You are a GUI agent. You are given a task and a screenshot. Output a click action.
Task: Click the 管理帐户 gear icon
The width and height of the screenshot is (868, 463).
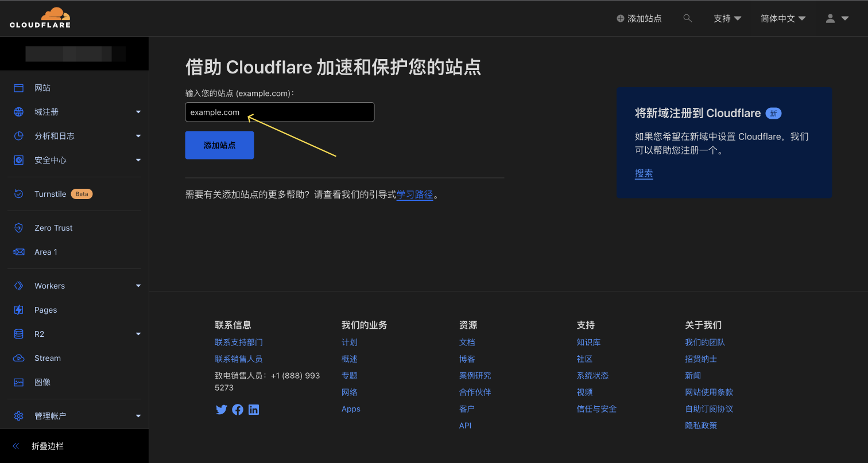(18, 416)
